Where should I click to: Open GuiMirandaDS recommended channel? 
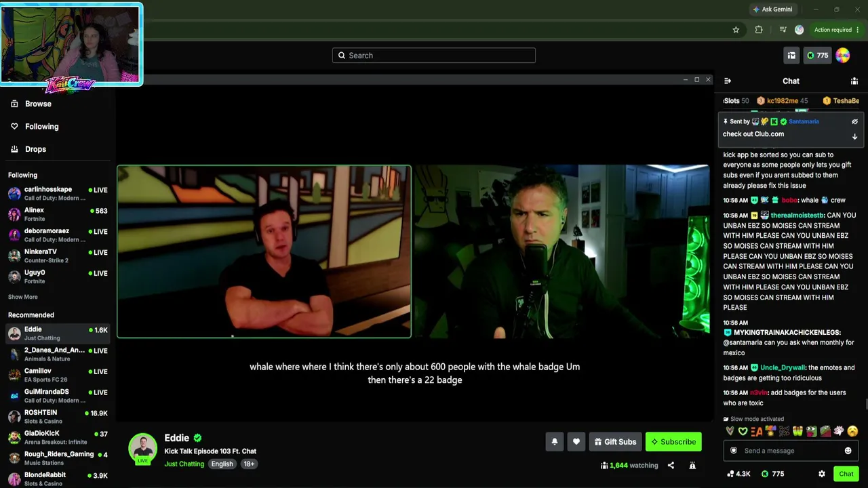pos(58,396)
